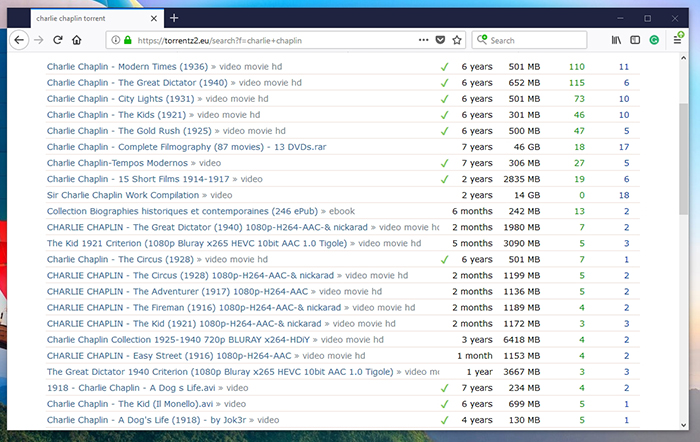Click the page scrollbar down arrow
This screenshot has height=442, width=700.
click(683, 425)
